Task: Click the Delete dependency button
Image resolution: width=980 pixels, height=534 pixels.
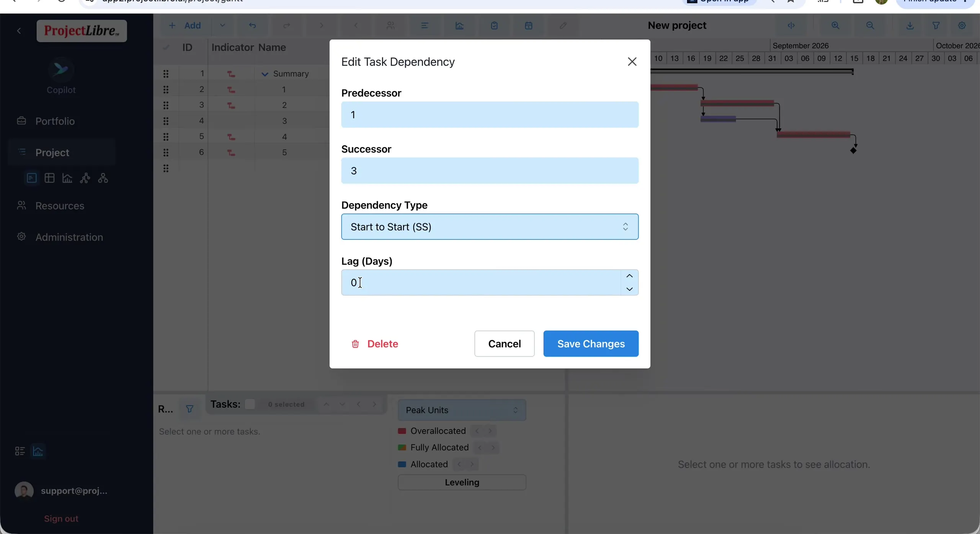Action: click(x=375, y=344)
